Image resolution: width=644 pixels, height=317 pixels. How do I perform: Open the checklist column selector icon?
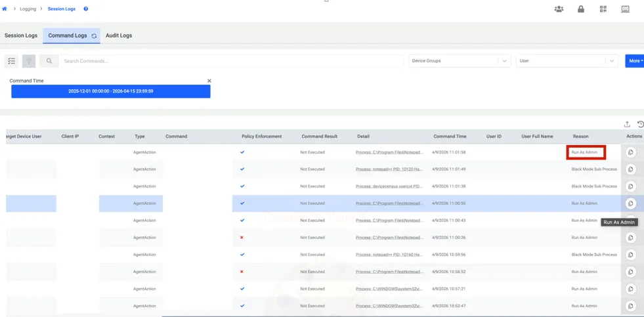coord(12,61)
